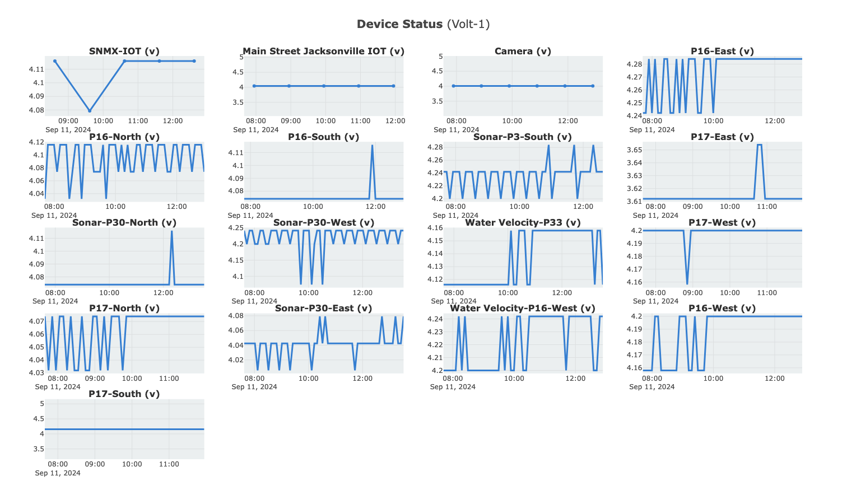847x504 pixels.
Task: Click the spike peak in Sonar-P30-North chart
Action: coord(172,231)
